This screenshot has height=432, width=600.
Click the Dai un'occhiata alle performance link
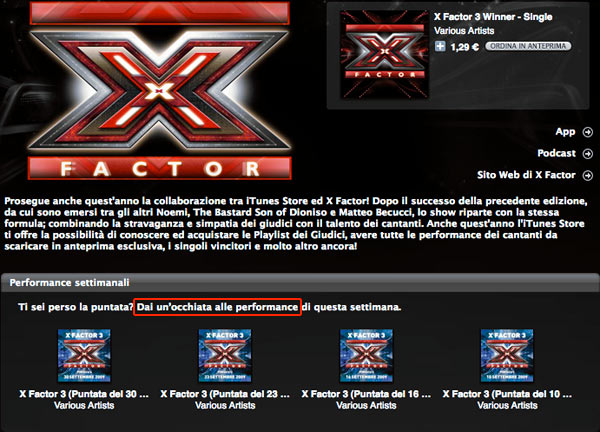pyautogui.click(x=217, y=307)
